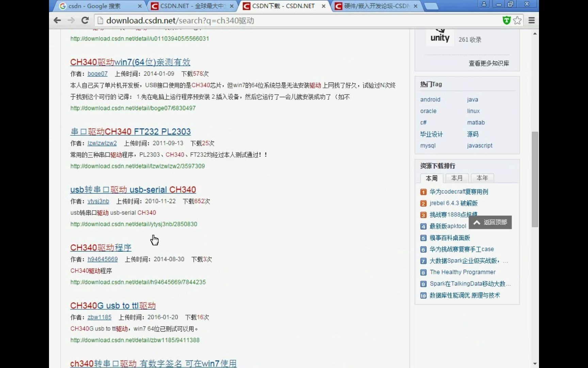Open ranked item 华为挑战赛复赛手工case
588x368 pixels.
pyautogui.click(x=461, y=249)
